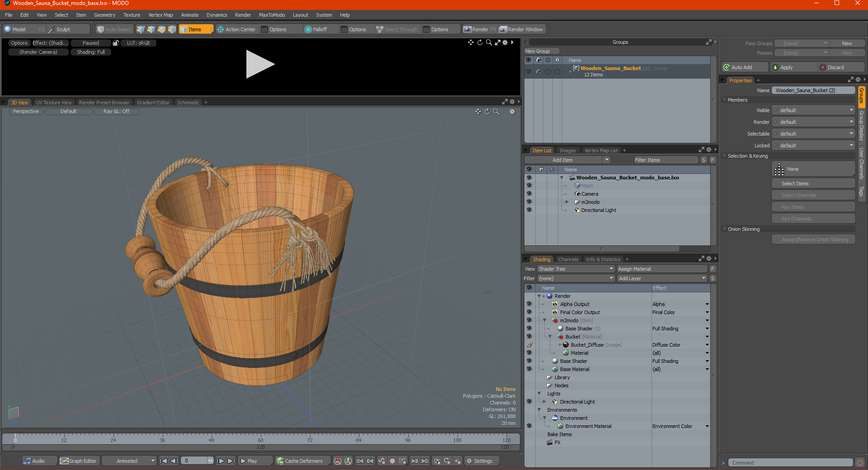The width and height of the screenshot is (868, 470).
Task: Click the Audio icon in timeline bar
Action: point(28,461)
